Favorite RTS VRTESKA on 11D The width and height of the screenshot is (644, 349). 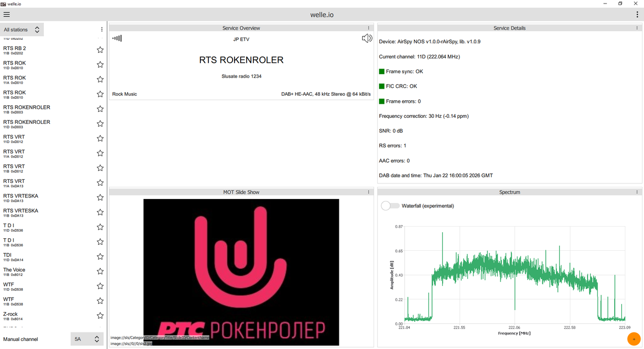(100, 197)
